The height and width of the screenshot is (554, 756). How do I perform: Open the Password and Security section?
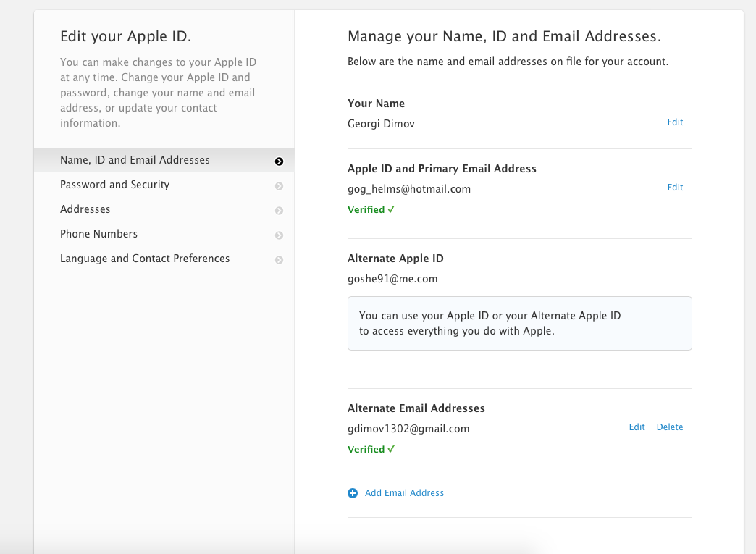click(x=114, y=185)
